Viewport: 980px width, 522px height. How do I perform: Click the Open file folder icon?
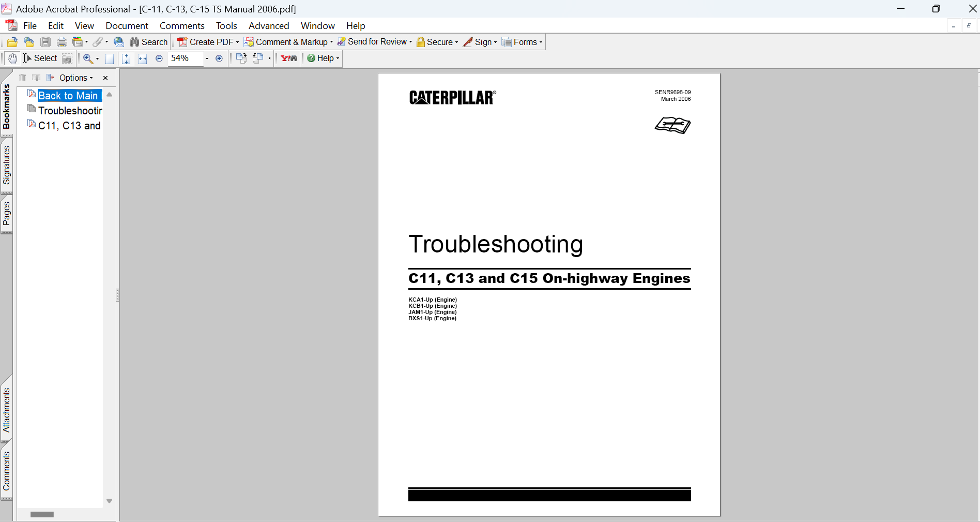12,42
